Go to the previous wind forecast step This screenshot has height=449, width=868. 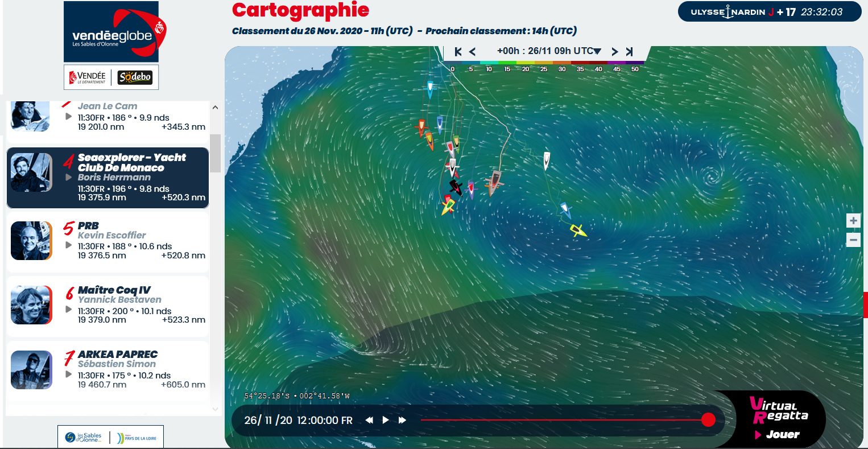click(472, 52)
